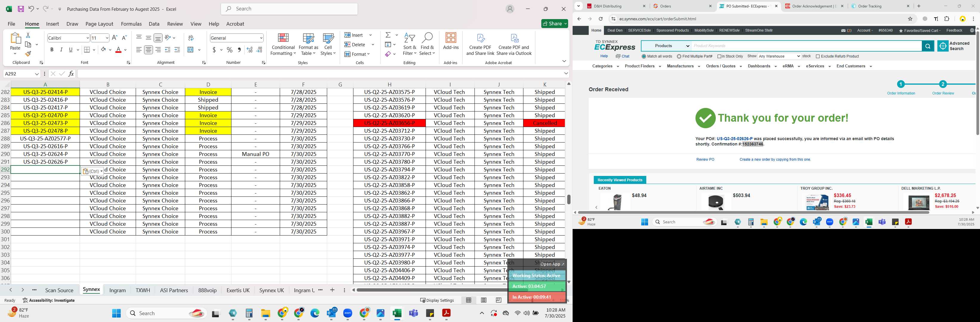Click the Decrease Decimal icon
980x322 pixels.
pos(259,50)
